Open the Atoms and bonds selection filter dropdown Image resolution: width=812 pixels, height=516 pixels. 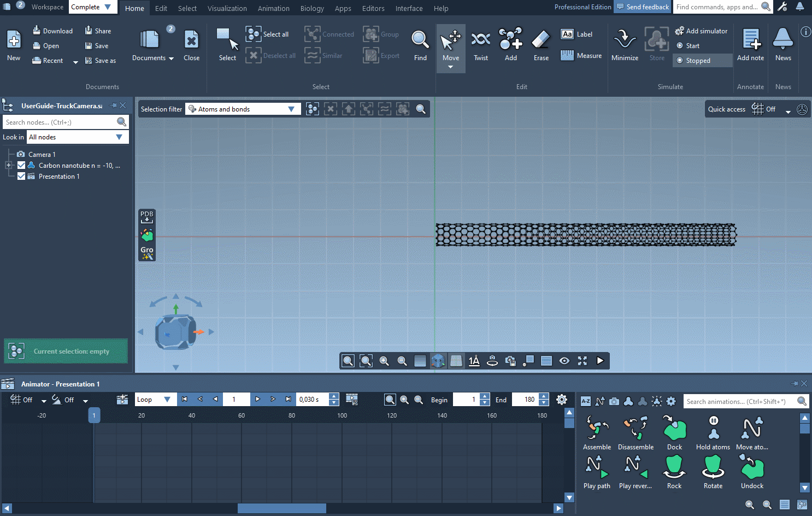tap(291, 109)
